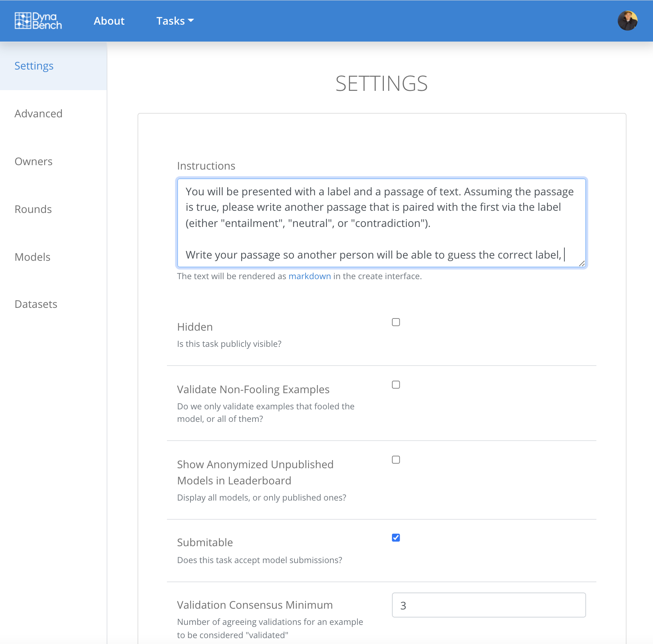Image resolution: width=653 pixels, height=644 pixels.
Task: Show the Datasets section
Action: 36,304
